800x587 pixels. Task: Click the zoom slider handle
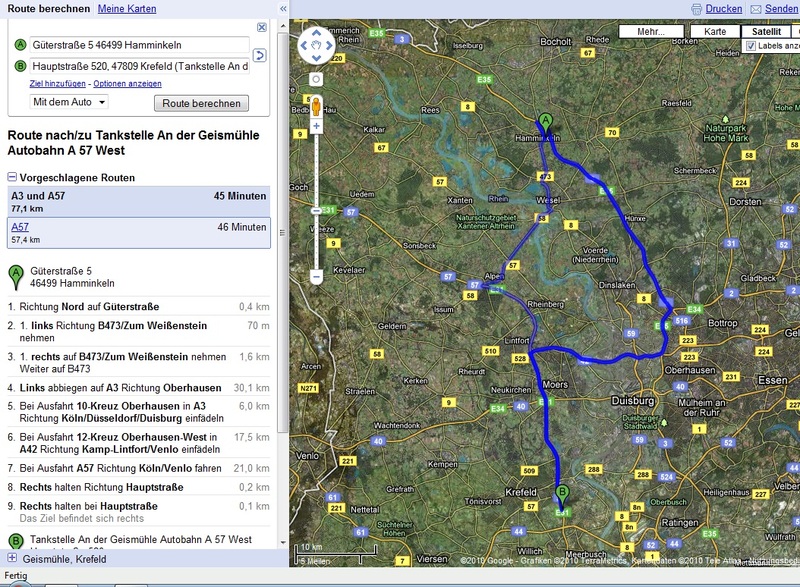pos(316,211)
